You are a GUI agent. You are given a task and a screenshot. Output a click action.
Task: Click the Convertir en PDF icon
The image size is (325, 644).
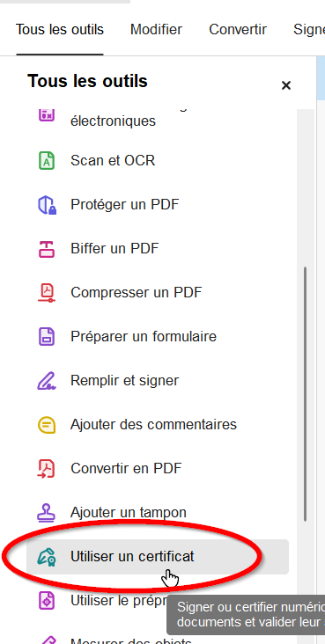[47, 468]
